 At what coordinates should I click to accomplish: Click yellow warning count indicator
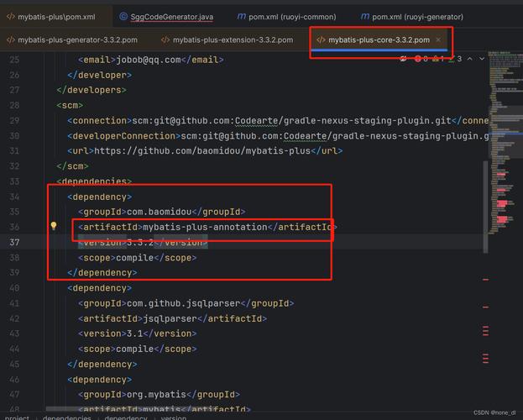[x=438, y=59]
